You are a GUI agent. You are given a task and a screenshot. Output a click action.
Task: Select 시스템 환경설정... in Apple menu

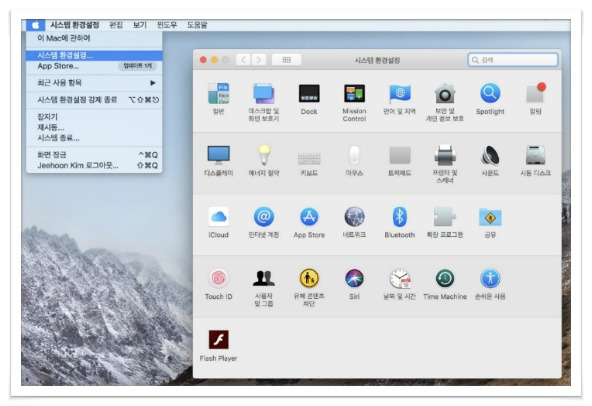click(x=94, y=56)
